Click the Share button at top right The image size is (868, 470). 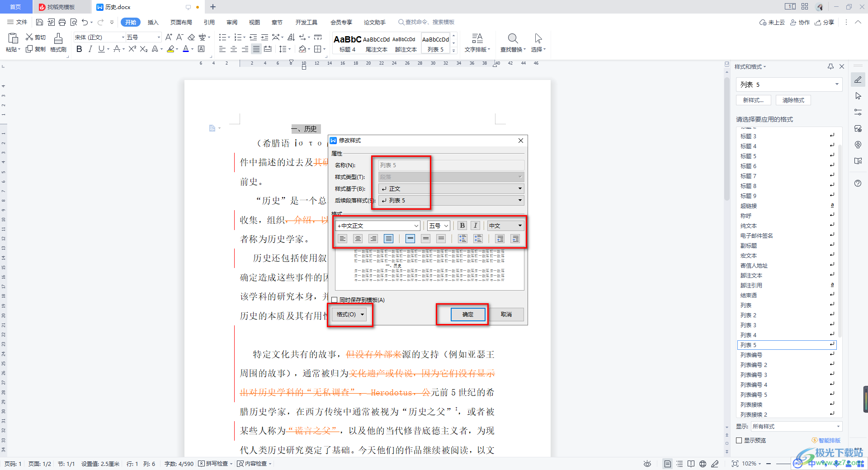coord(825,22)
